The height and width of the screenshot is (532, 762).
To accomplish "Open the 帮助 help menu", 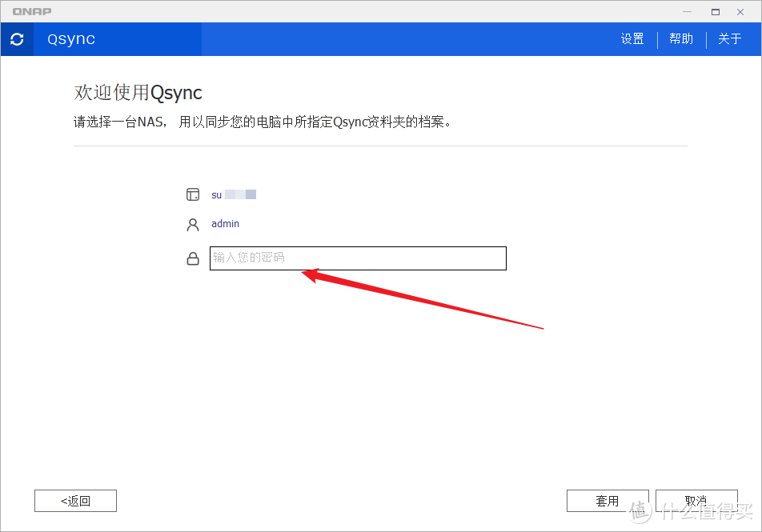I will click(x=681, y=38).
